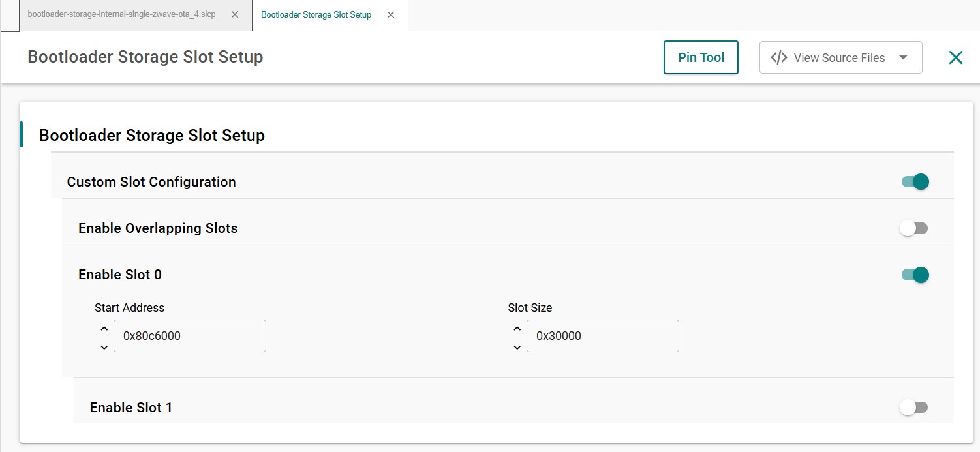Focus the Slot Size input field

603,336
